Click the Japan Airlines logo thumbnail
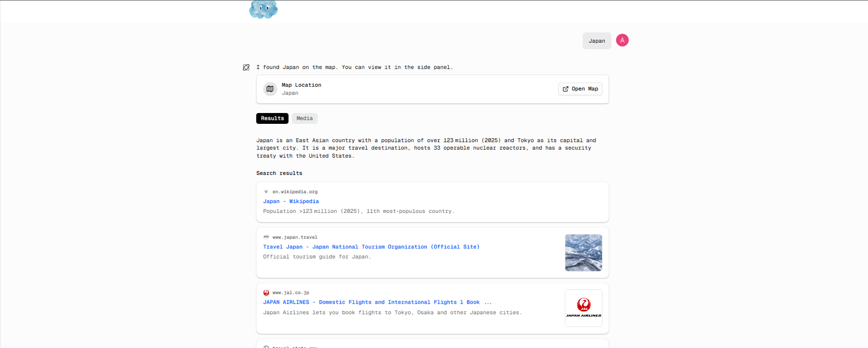The image size is (868, 348). tap(584, 308)
